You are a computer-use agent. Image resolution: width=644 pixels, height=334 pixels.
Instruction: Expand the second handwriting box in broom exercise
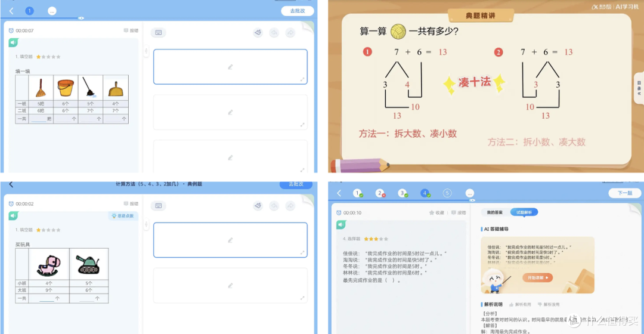(302, 125)
